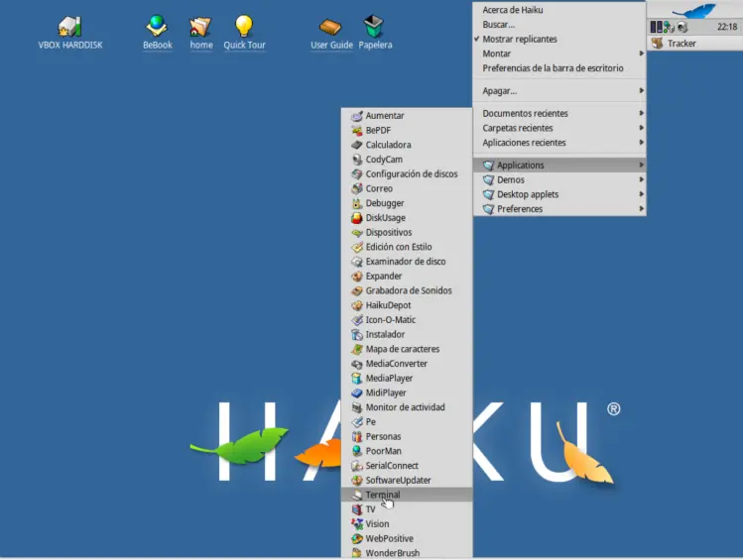Click the clock showing 22:18
Screen dimensions: 743x560
(x=726, y=27)
